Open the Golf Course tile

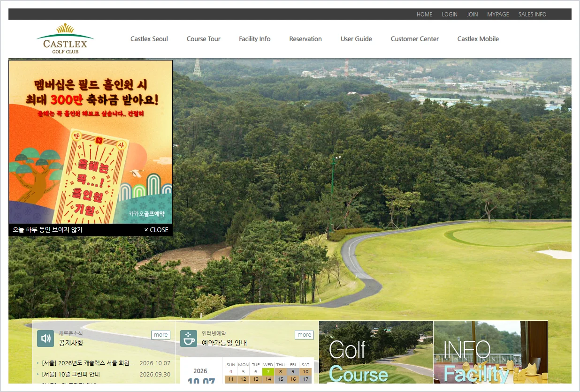coord(376,352)
